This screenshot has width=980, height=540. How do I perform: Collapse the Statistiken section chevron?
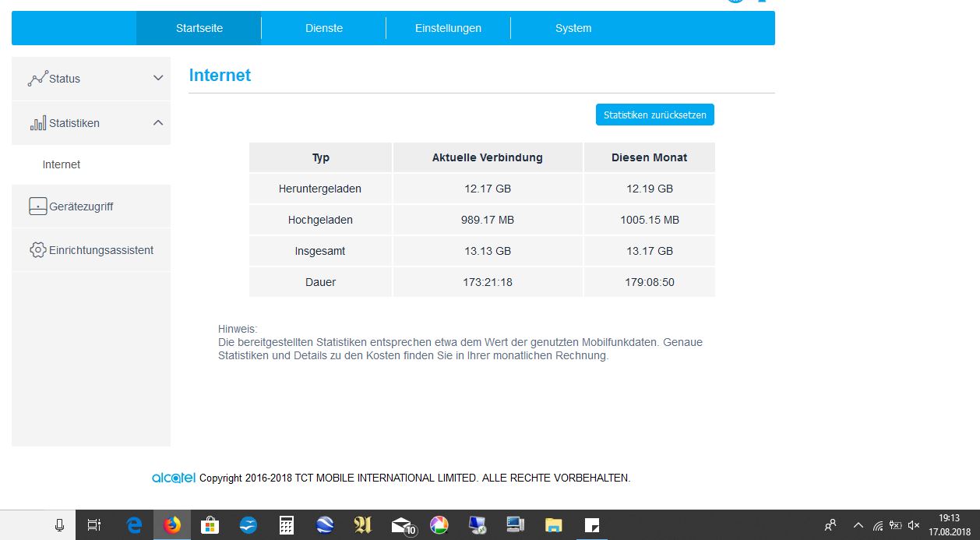click(158, 123)
